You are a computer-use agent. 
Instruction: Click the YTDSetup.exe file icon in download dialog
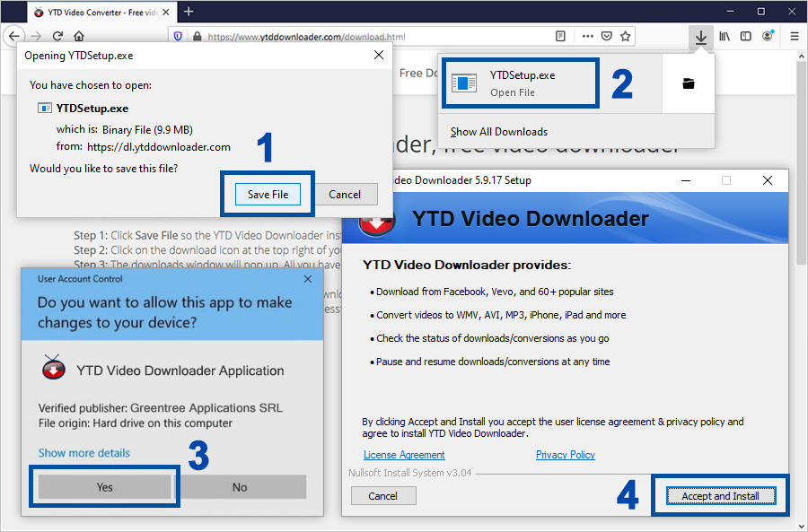45,109
